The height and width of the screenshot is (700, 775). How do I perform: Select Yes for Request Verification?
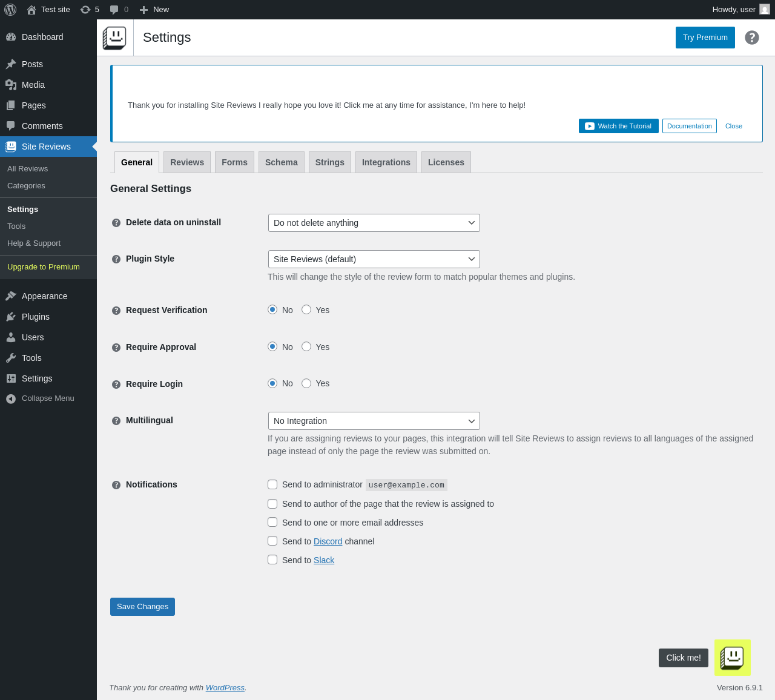(x=306, y=309)
